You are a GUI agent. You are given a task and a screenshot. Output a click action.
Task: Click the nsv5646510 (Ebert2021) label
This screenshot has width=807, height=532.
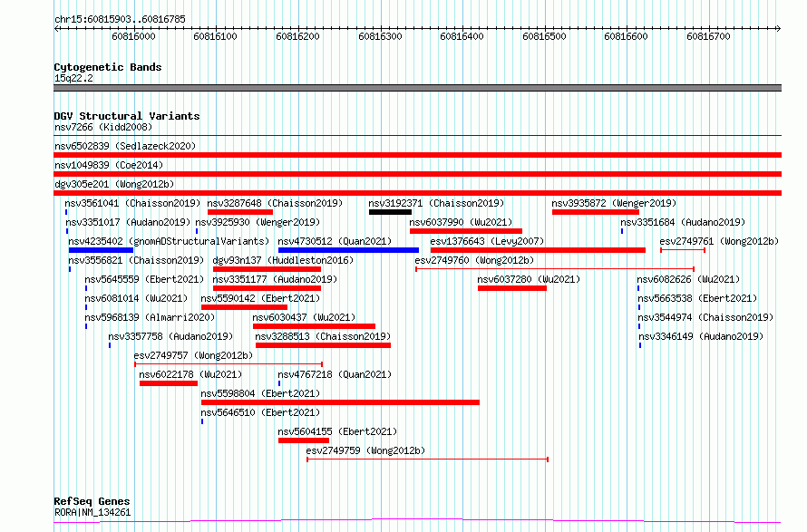click(260, 412)
